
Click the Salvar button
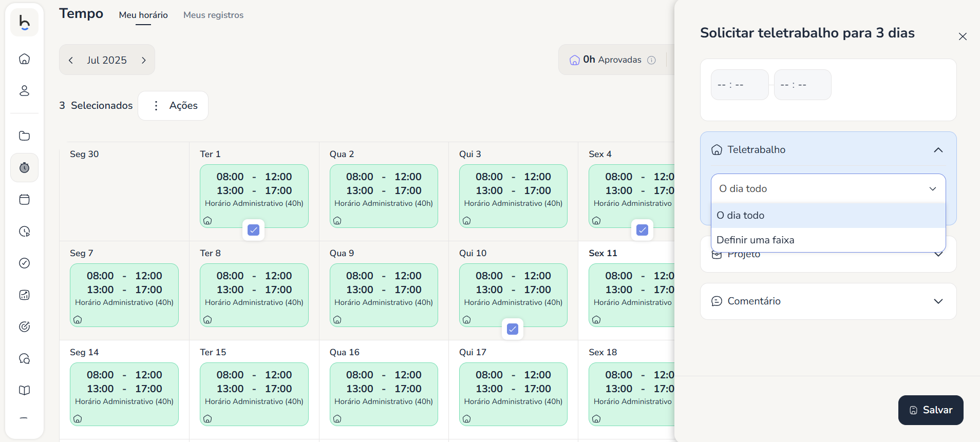930,410
